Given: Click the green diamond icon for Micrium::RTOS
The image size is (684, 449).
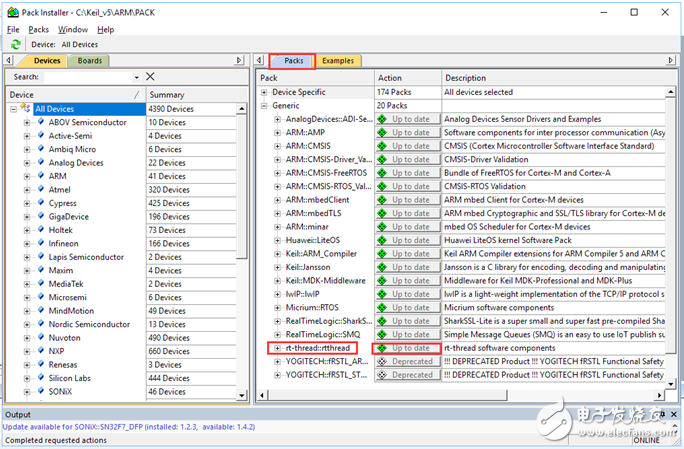Looking at the screenshot, I should click(383, 308).
